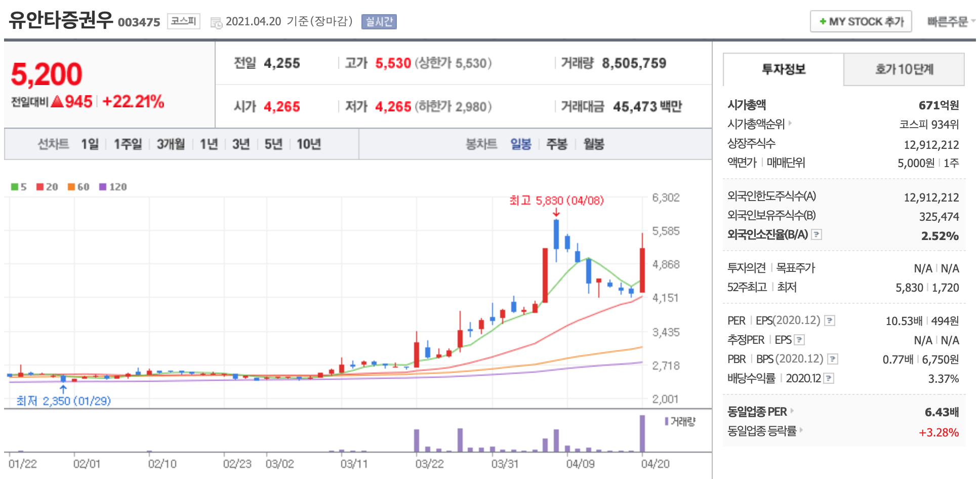
Task: Click the 고가 value 5,530
Action: click(x=393, y=63)
